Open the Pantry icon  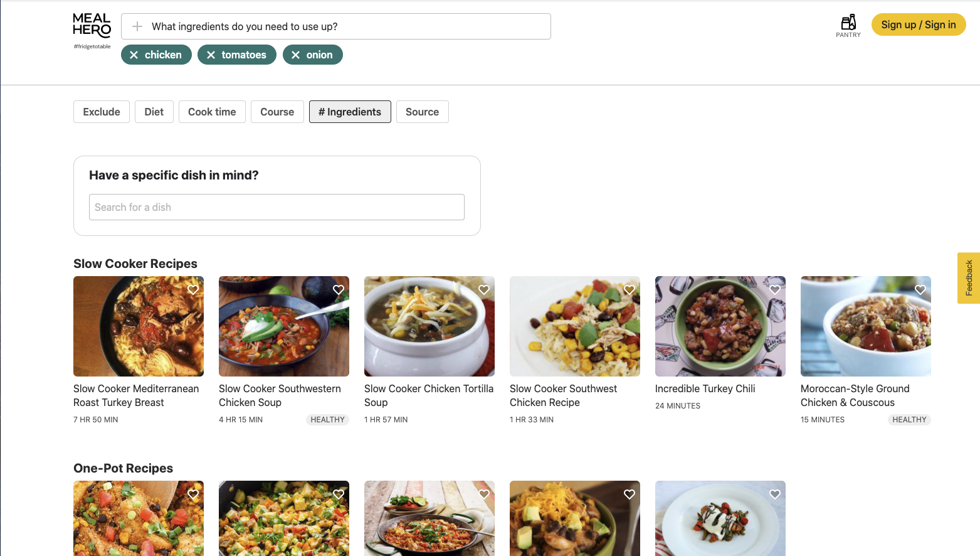click(x=848, y=26)
